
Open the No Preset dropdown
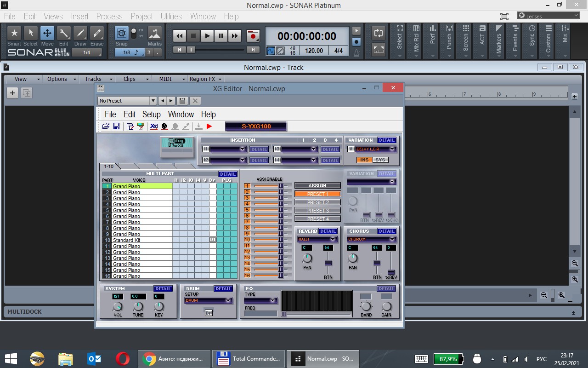click(x=127, y=101)
